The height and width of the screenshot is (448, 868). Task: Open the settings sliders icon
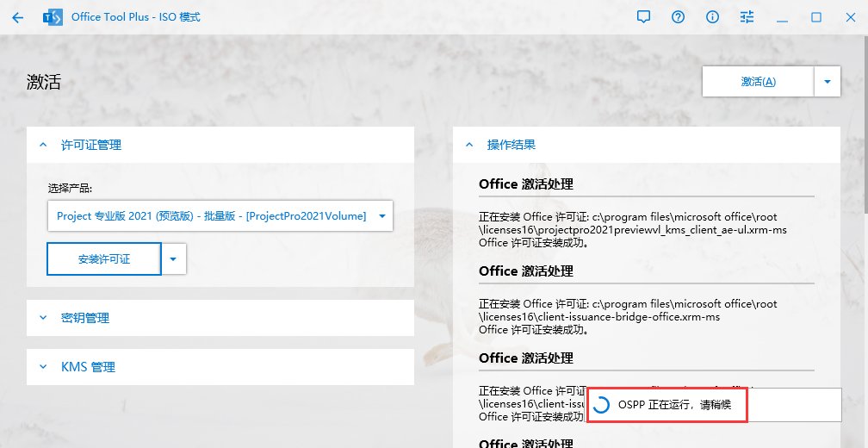coord(747,17)
